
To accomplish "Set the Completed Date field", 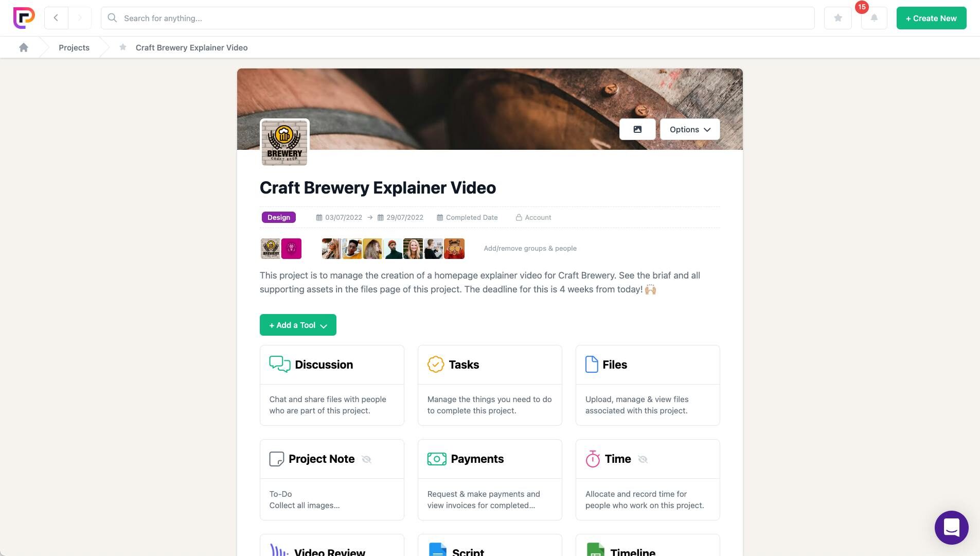I will tap(467, 218).
